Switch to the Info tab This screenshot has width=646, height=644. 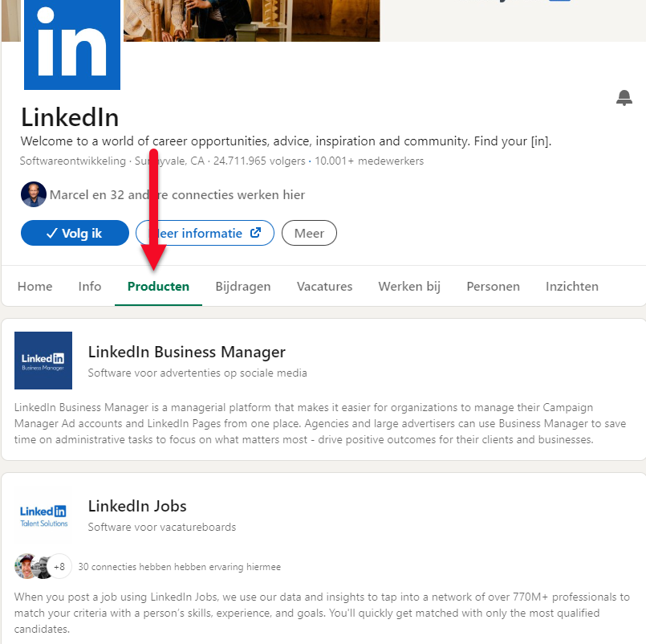tap(90, 286)
